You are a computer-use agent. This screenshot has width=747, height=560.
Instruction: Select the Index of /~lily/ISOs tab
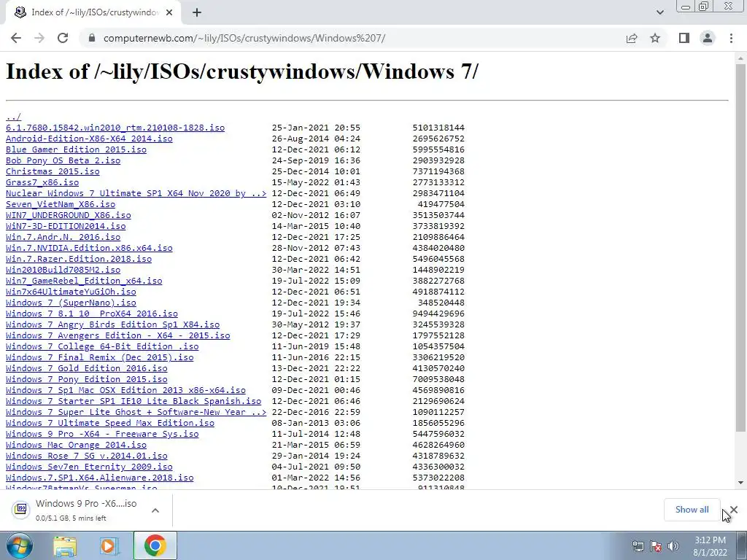click(93, 12)
